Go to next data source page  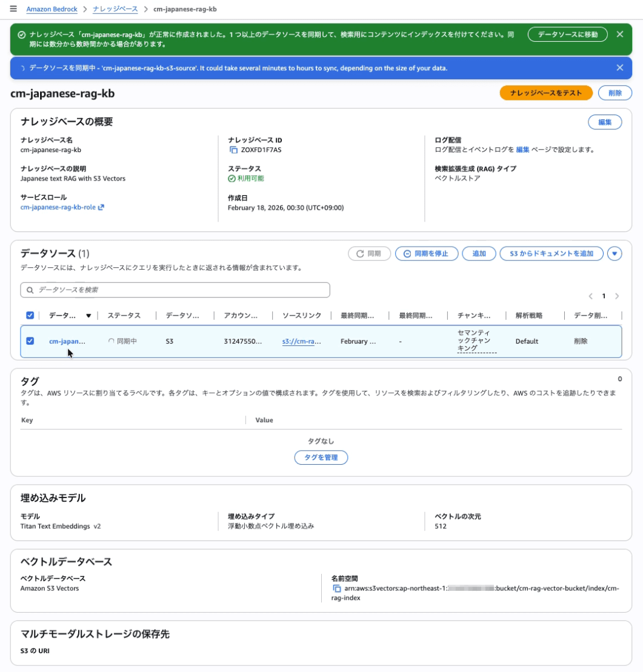pos(617,296)
